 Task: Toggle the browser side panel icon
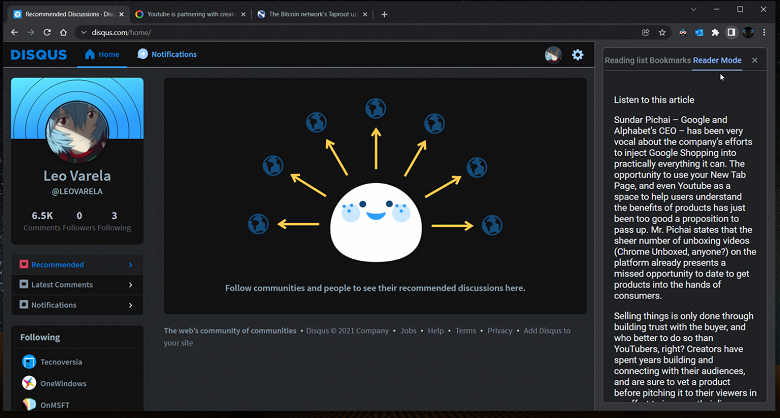(x=731, y=32)
